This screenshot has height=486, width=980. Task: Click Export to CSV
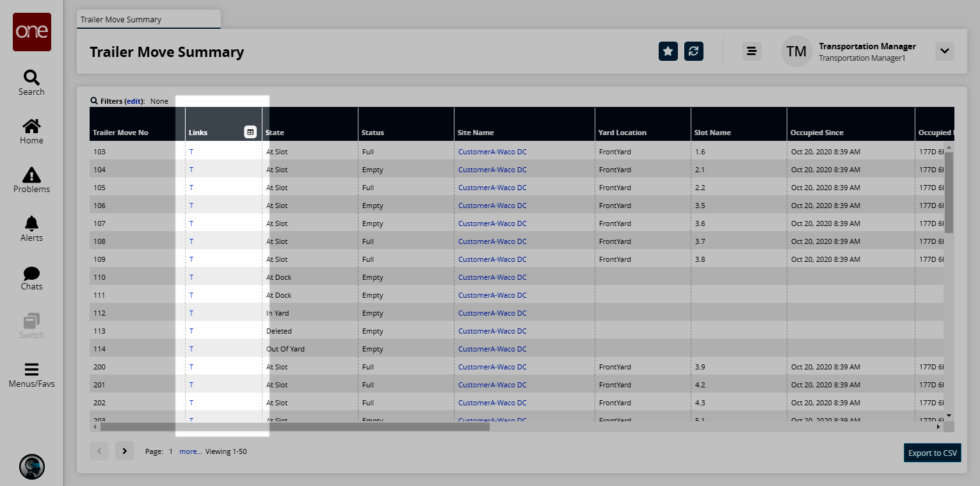click(x=933, y=453)
